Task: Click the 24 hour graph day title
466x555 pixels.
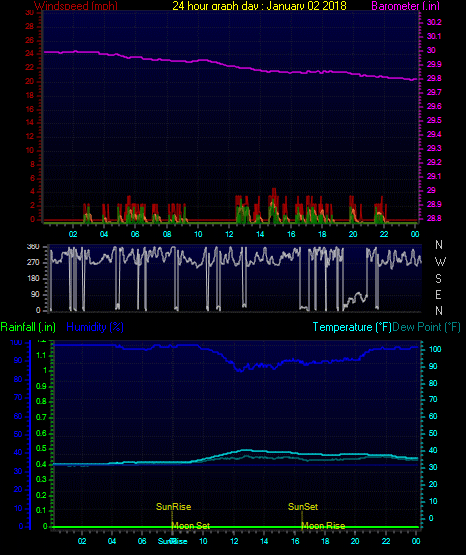Action: [x=259, y=5]
